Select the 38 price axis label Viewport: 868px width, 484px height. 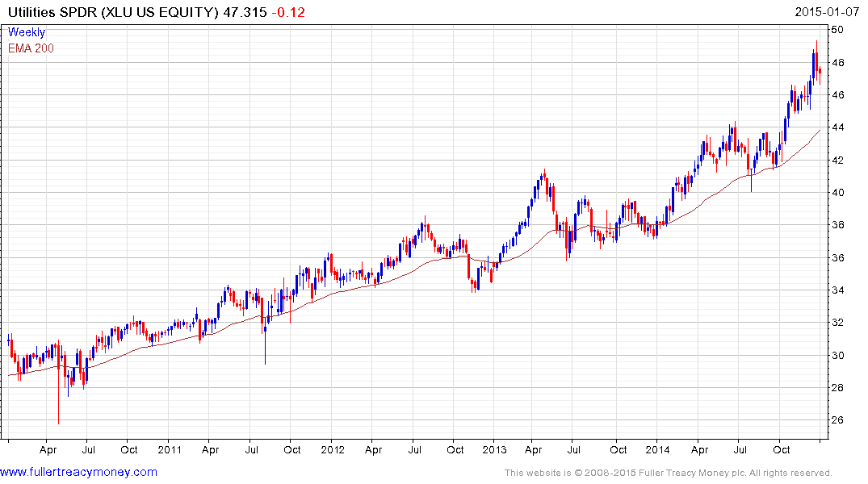pos(837,224)
